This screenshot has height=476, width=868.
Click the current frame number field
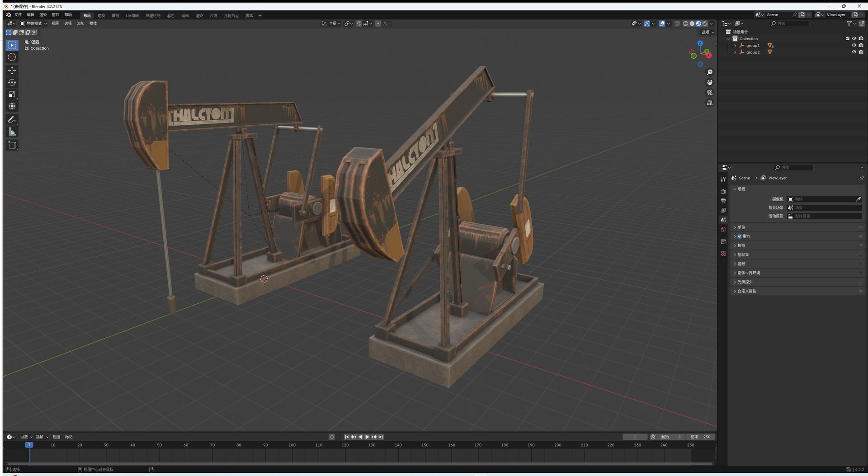635,437
